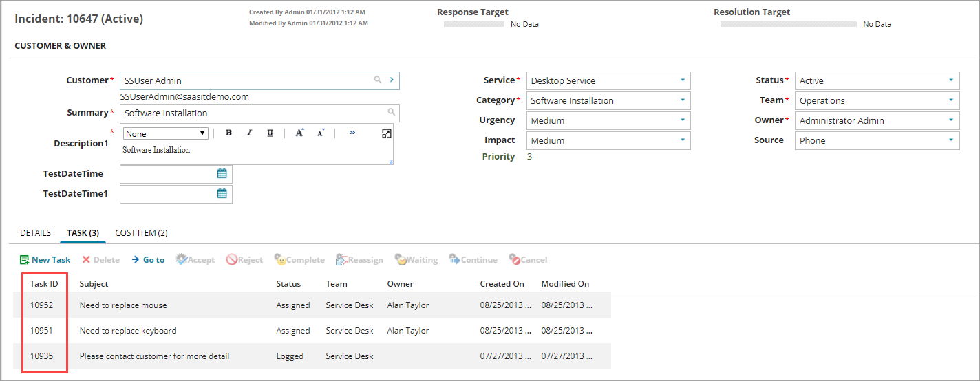Maximize the Description editor with expand icon
Viewport: 980px width, 381px height.
click(x=386, y=133)
